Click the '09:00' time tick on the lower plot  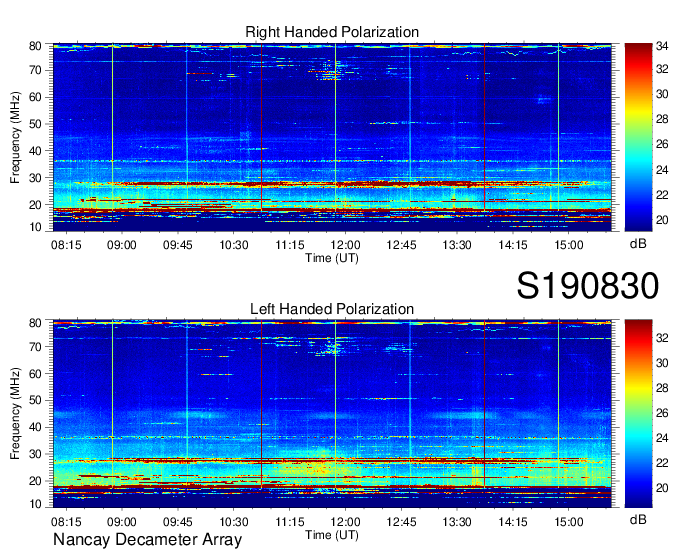point(122,522)
